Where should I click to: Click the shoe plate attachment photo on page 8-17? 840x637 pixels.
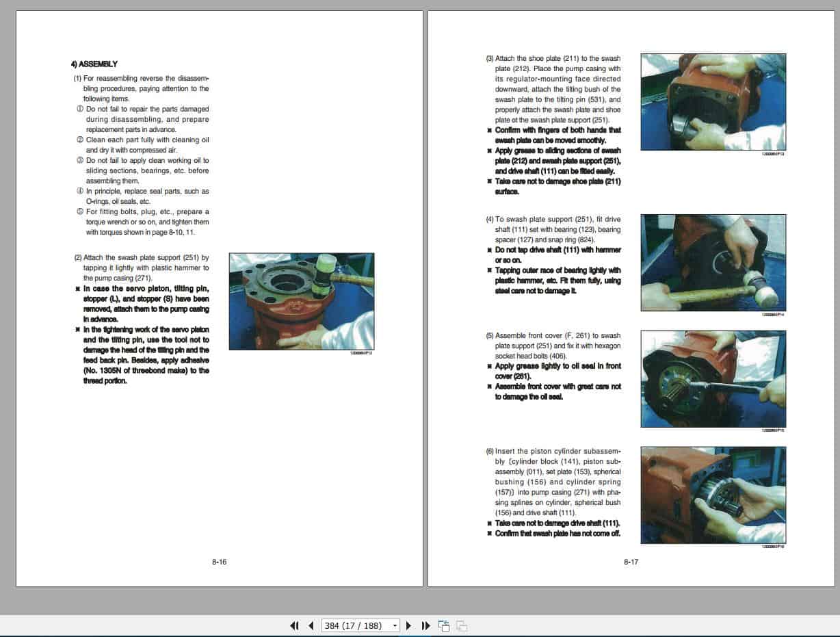click(713, 101)
